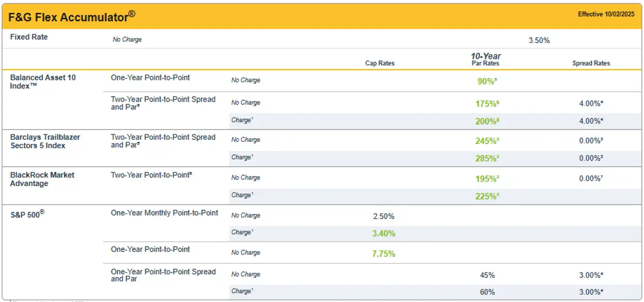Click the 0.00% spread in the 285% row
This screenshot has width=644, height=302.
(592, 159)
